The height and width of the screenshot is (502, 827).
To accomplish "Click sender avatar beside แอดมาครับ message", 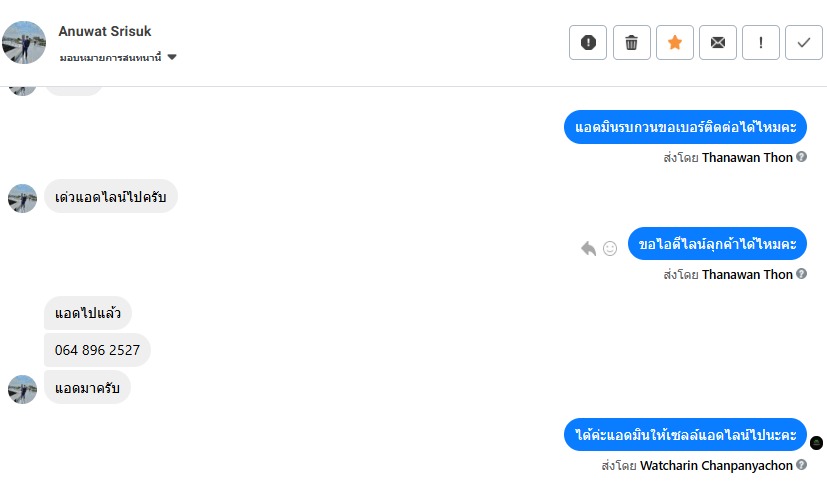I will pos(22,388).
